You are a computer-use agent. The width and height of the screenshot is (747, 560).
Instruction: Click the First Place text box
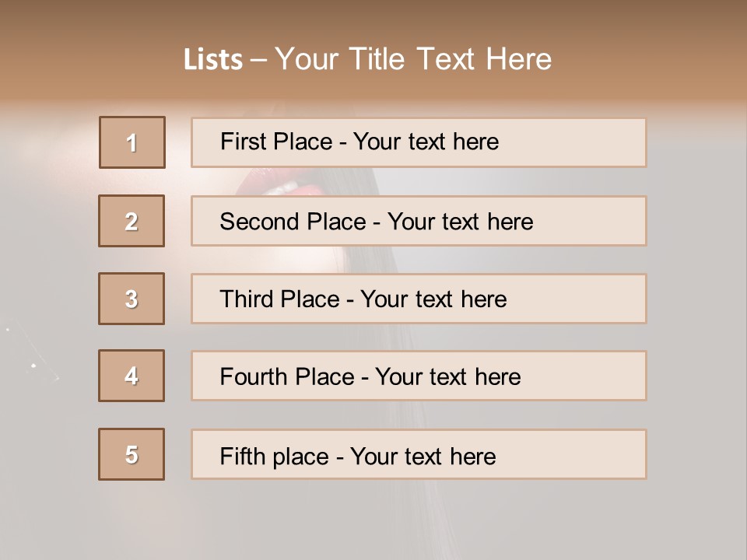point(419,143)
